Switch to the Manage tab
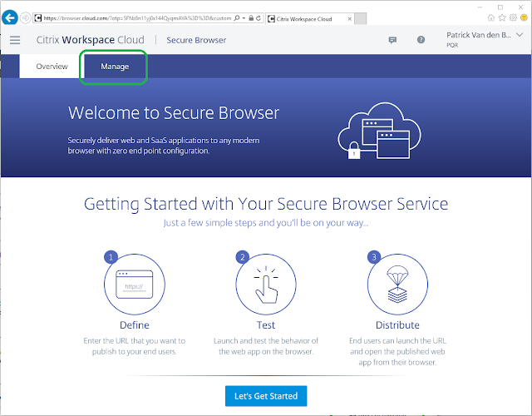The height and width of the screenshot is (416, 532). [115, 67]
